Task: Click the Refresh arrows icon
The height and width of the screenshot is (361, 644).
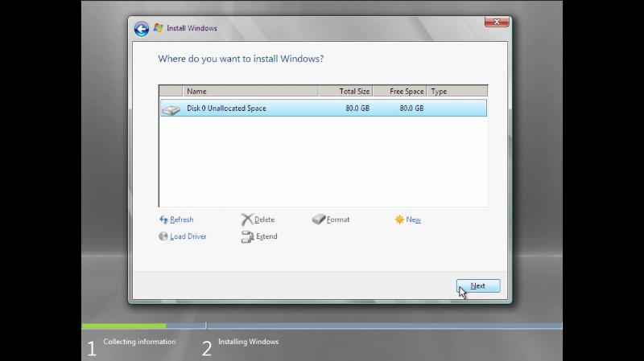Action: tap(163, 219)
